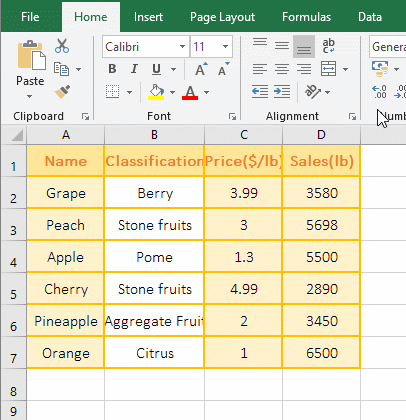Apply borders using the borders icon
Viewport: 406px width, 420px height.
click(112, 92)
